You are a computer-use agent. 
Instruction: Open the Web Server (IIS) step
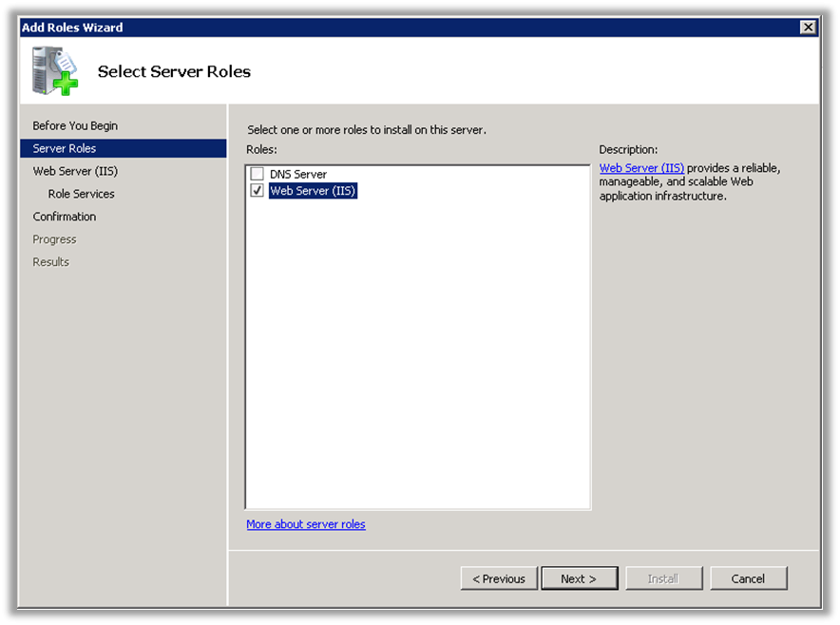tap(74, 171)
